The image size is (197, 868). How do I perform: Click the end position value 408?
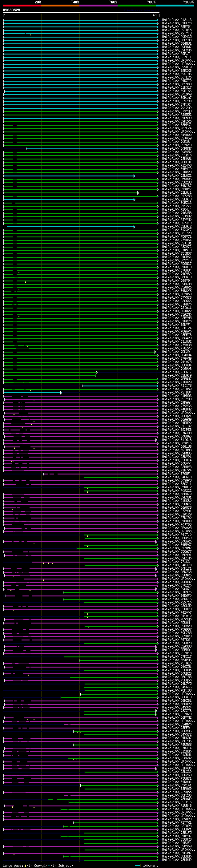[155, 15]
